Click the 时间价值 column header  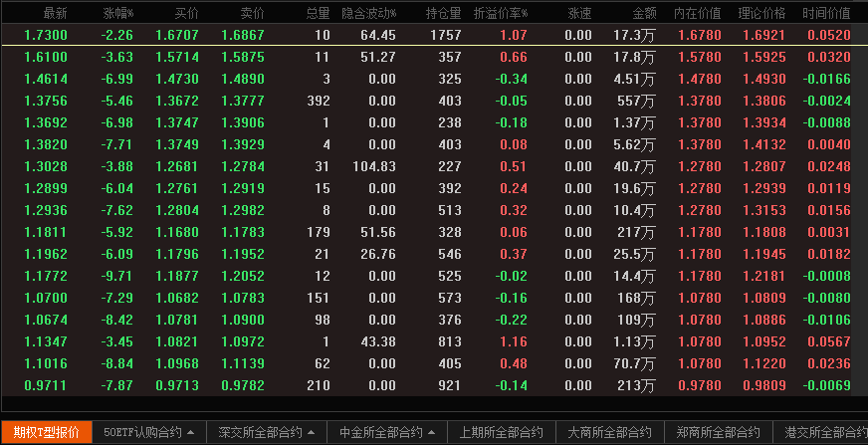coord(826,13)
